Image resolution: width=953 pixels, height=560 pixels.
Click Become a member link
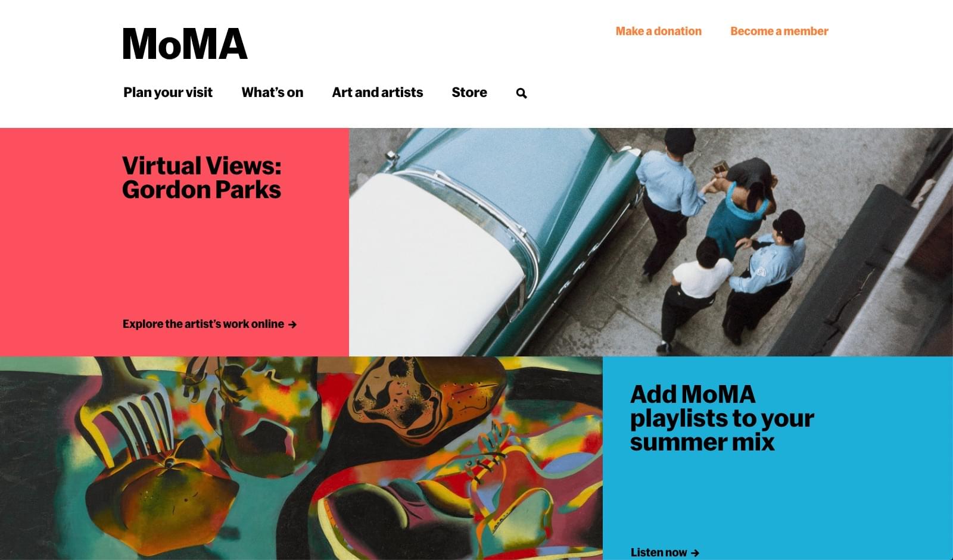click(779, 31)
